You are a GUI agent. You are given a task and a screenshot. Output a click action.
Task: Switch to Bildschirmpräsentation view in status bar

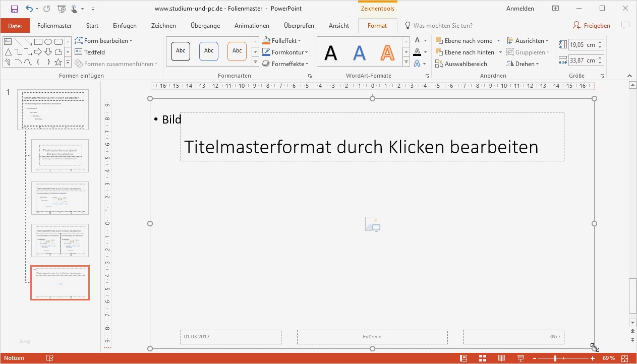point(520,358)
